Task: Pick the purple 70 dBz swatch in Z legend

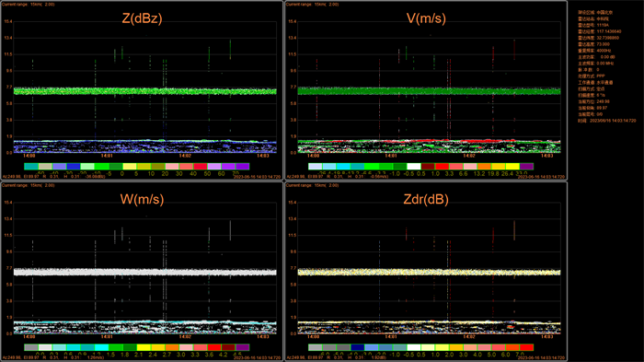Action: [242, 166]
